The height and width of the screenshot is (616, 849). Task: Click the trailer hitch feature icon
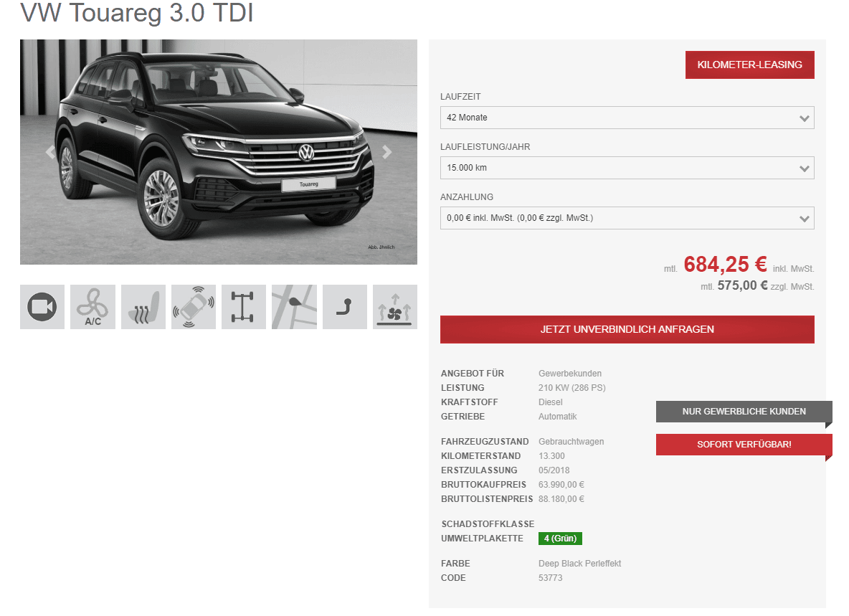pos(344,307)
